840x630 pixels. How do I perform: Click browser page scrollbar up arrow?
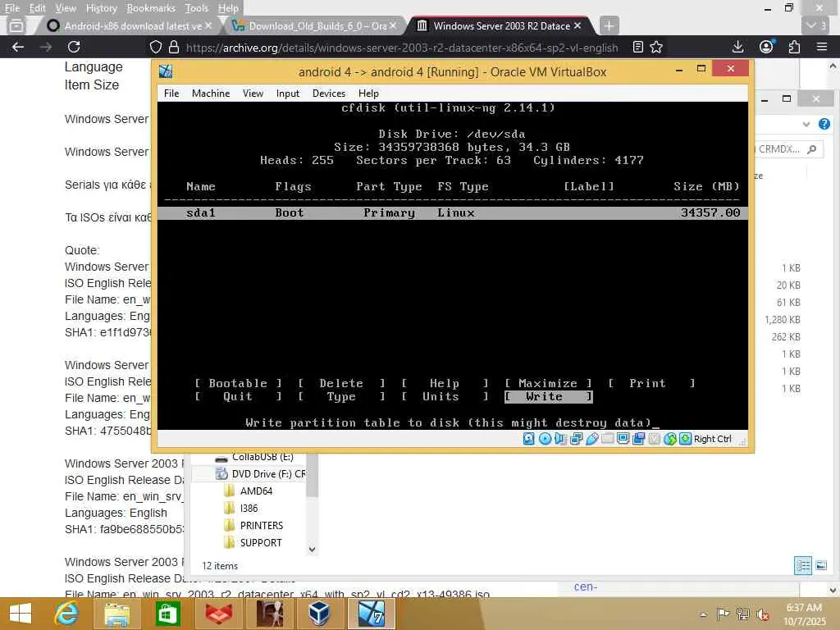coord(833,66)
